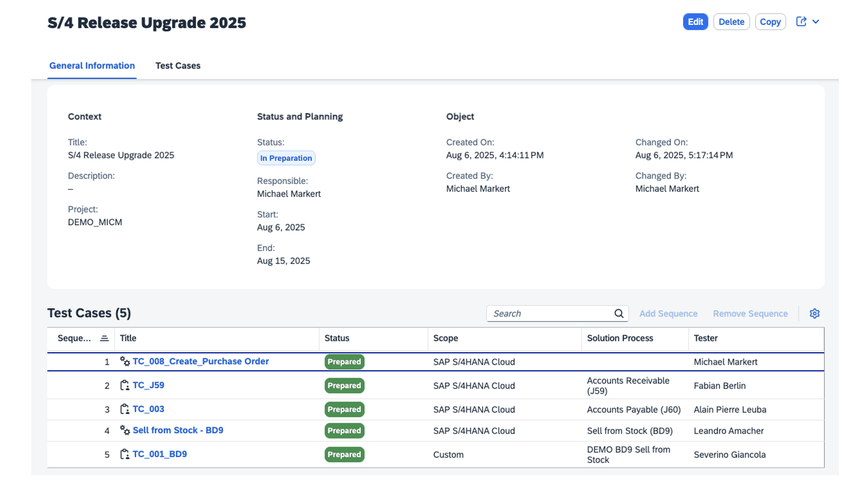Select the row with tester Severino Giancola
The width and height of the screenshot is (868, 490).
click(436, 454)
